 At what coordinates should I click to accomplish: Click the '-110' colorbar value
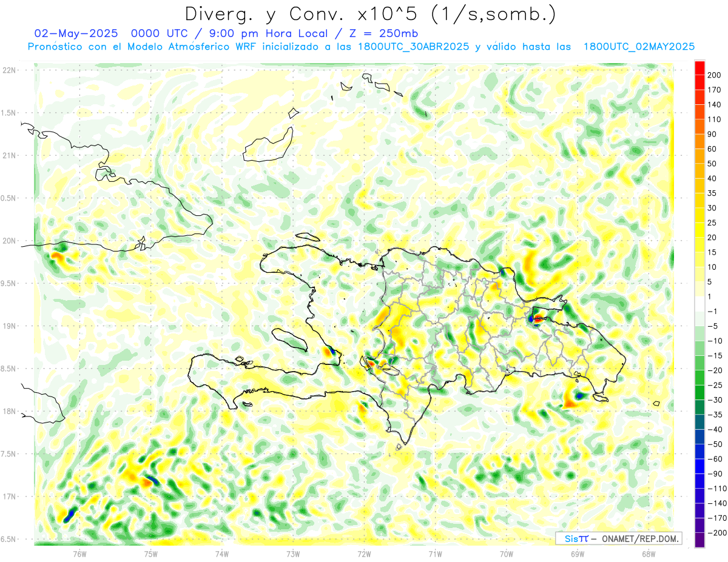click(x=718, y=489)
